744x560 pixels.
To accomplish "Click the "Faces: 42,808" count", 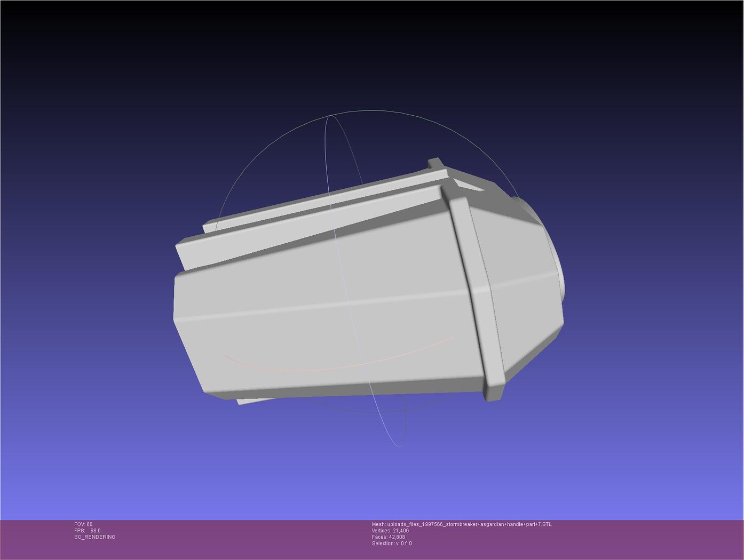I will [388, 537].
